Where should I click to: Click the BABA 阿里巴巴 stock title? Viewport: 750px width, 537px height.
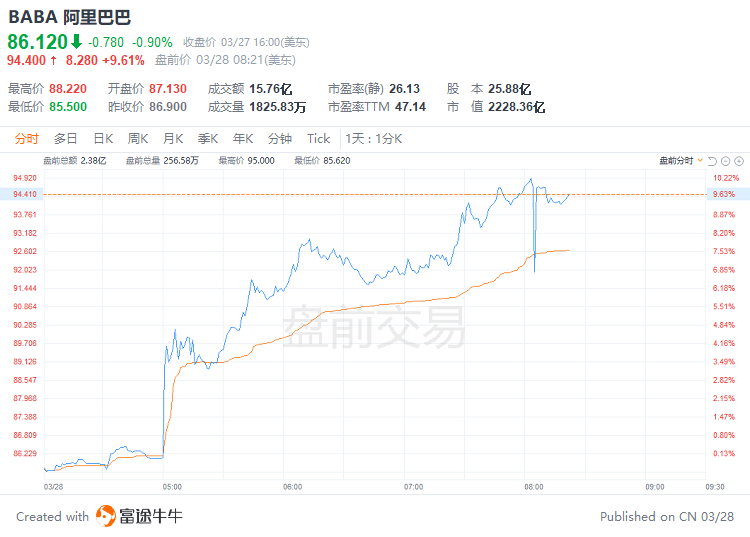coord(70,17)
